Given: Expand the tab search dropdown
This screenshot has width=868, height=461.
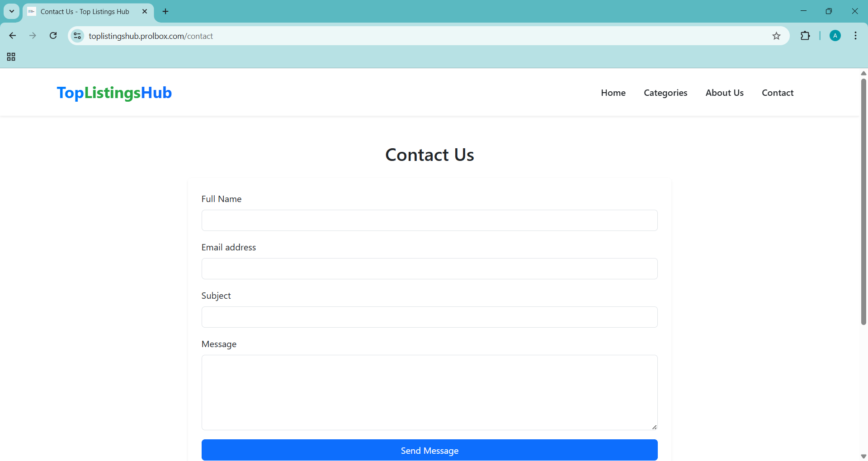Looking at the screenshot, I should (x=12, y=11).
